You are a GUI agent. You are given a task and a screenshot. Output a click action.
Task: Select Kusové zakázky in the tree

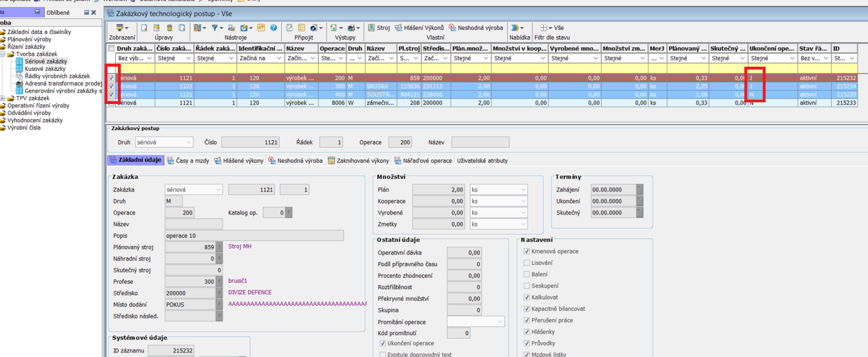[x=45, y=68]
